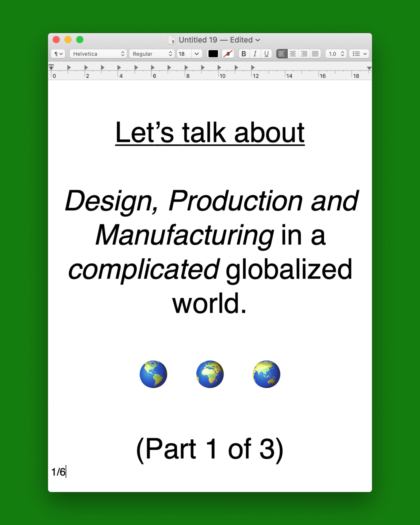Viewport: 420px width, 525px height.
Task: Toggle italic formatting
Action: click(x=255, y=54)
